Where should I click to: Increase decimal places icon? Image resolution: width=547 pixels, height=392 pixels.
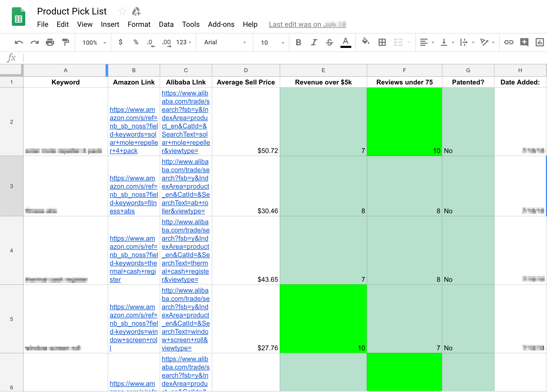pyautogui.click(x=166, y=43)
